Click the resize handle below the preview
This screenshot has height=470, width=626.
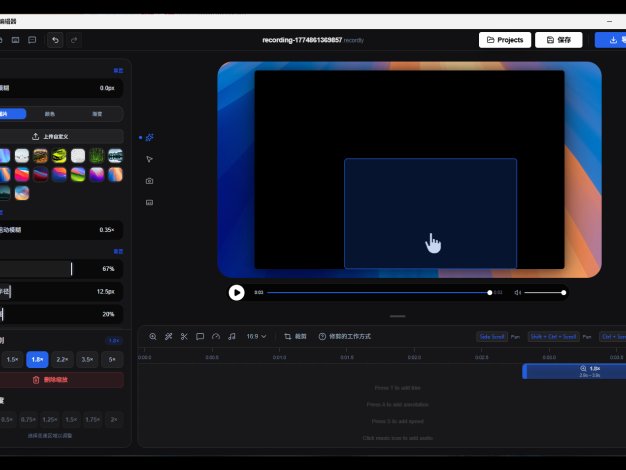(x=397, y=316)
